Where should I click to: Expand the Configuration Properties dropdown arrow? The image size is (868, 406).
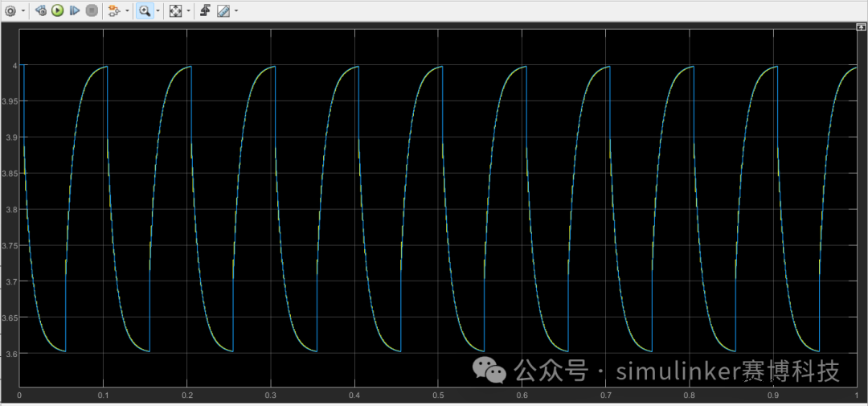pyautogui.click(x=23, y=11)
